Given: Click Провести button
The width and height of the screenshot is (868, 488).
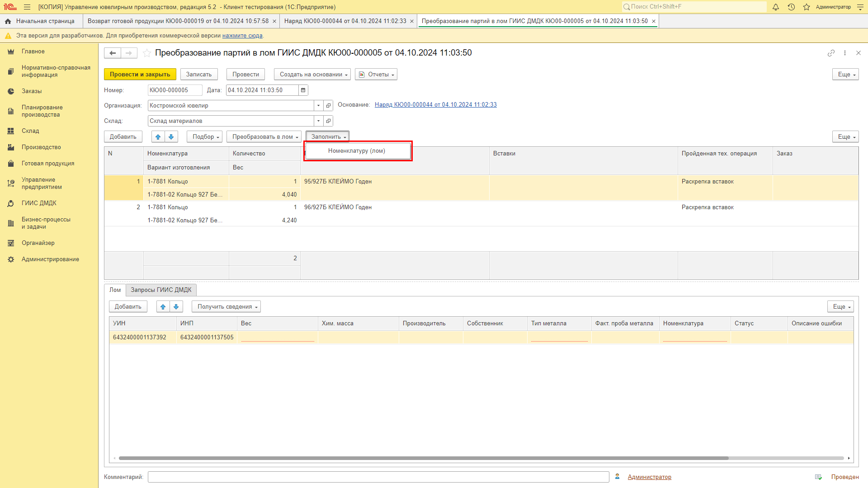Looking at the screenshot, I should pyautogui.click(x=246, y=75).
